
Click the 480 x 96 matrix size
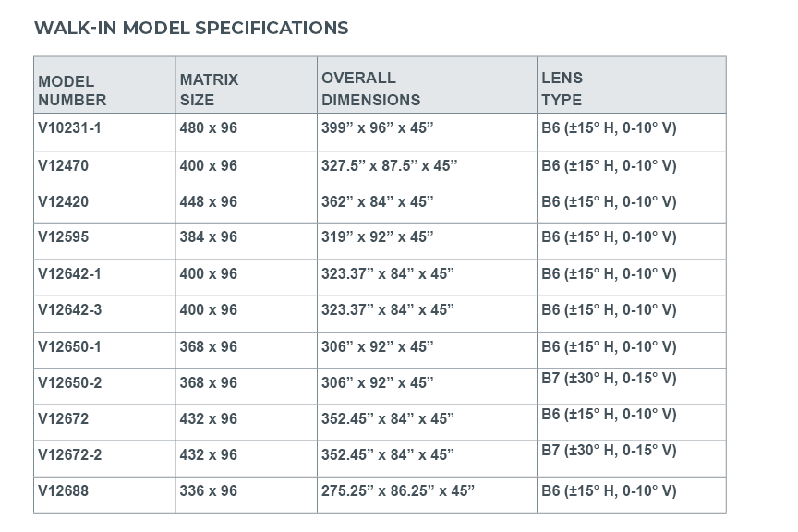(x=208, y=128)
